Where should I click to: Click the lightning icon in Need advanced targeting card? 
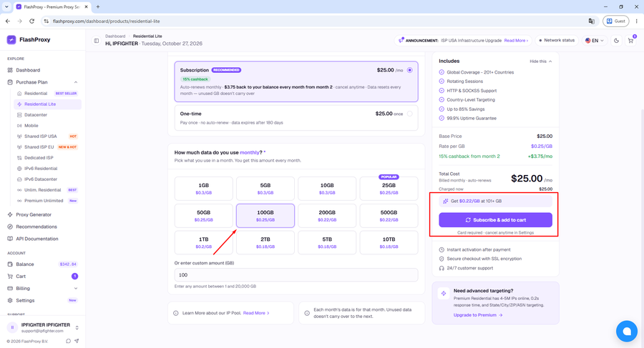444,294
